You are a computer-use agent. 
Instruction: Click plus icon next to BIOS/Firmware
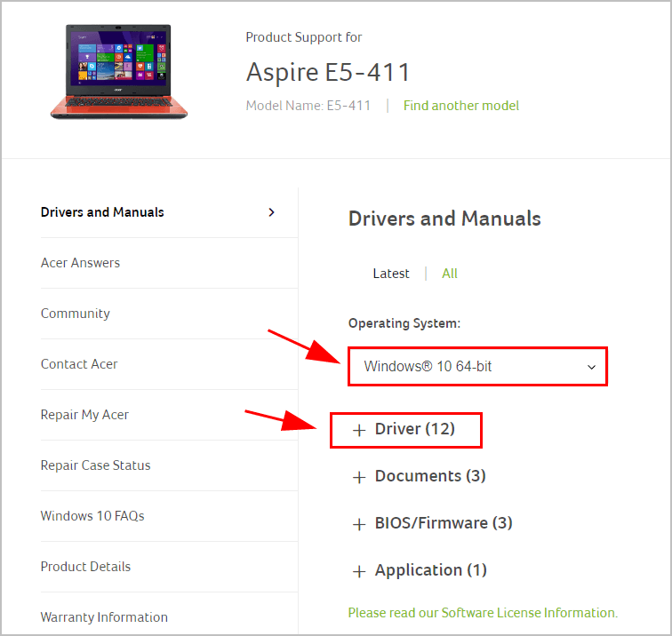pos(359,524)
